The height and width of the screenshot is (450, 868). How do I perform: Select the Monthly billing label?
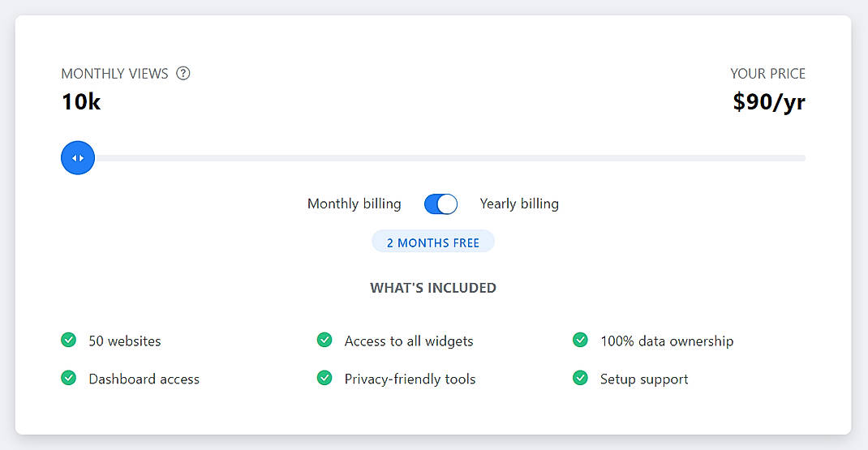pos(355,204)
